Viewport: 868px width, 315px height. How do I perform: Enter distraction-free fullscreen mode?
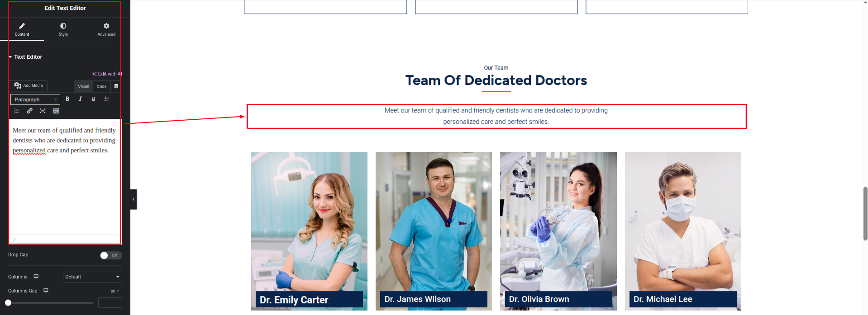43,111
